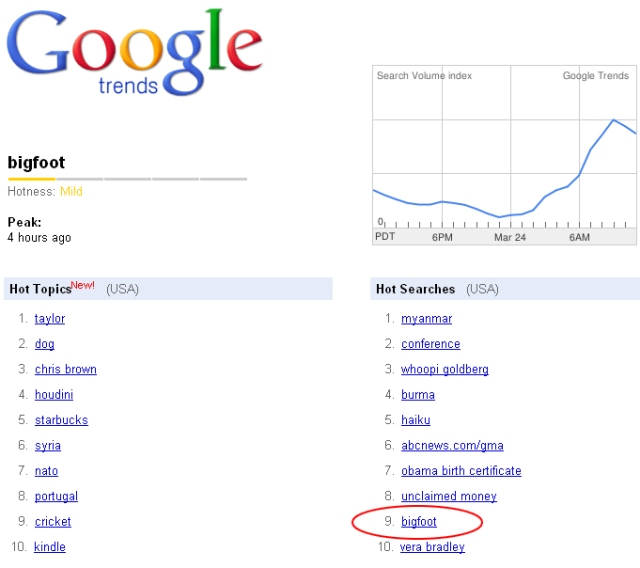Click the Google Trends logo
640x568 pixels.
[134, 52]
